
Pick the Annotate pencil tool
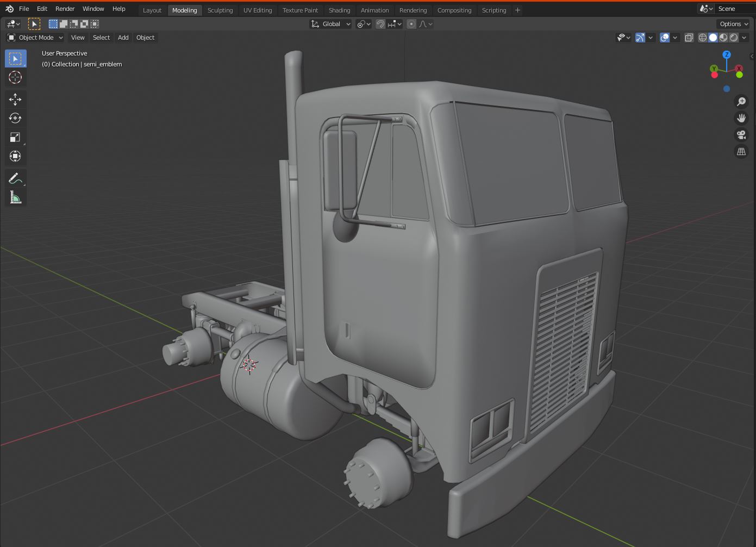(x=15, y=178)
